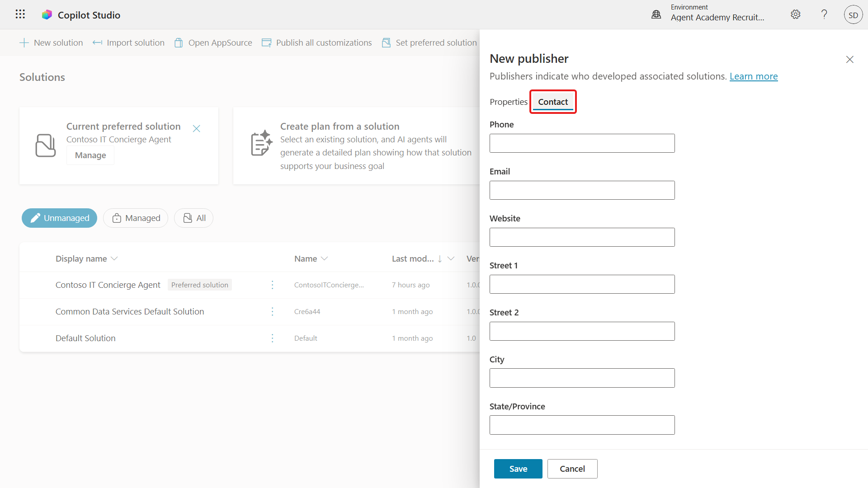The width and height of the screenshot is (868, 488).
Task: Focus the Email input field
Action: (x=582, y=190)
